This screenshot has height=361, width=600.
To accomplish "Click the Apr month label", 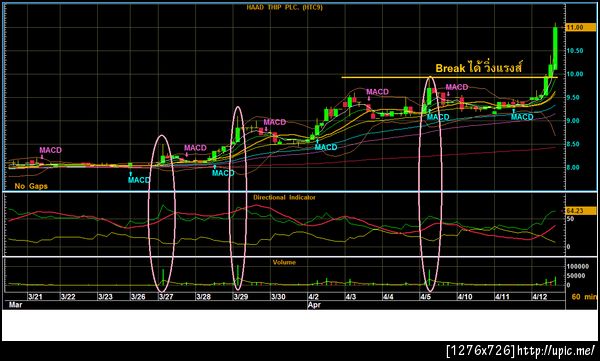I will click(314, 305).
